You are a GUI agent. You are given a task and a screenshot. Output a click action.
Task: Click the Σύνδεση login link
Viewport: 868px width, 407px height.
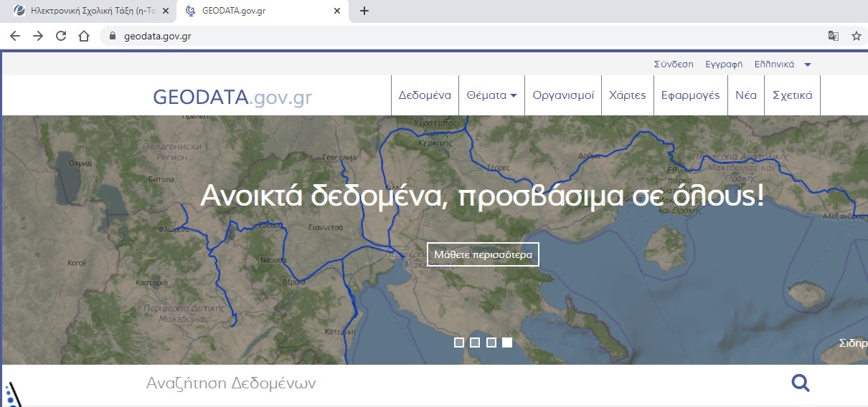[674, 64]
